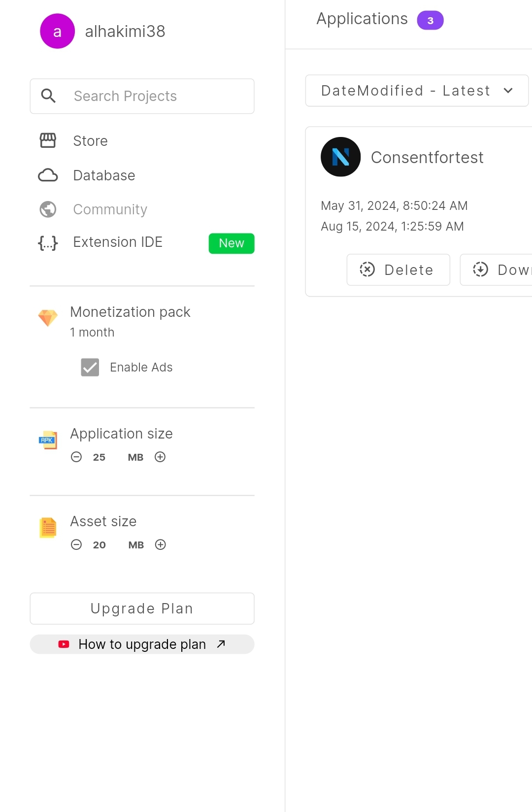The height and width of the screenshot is (812, 532).
Task: Click the Asset size file icon
Action: (x=48, y=528)
